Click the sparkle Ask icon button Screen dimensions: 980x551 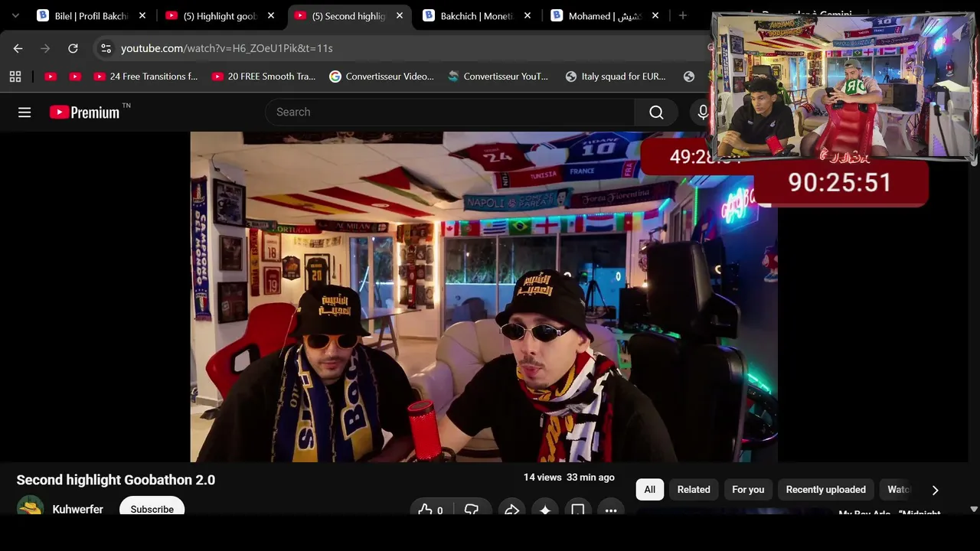click(x=545, y=510)
